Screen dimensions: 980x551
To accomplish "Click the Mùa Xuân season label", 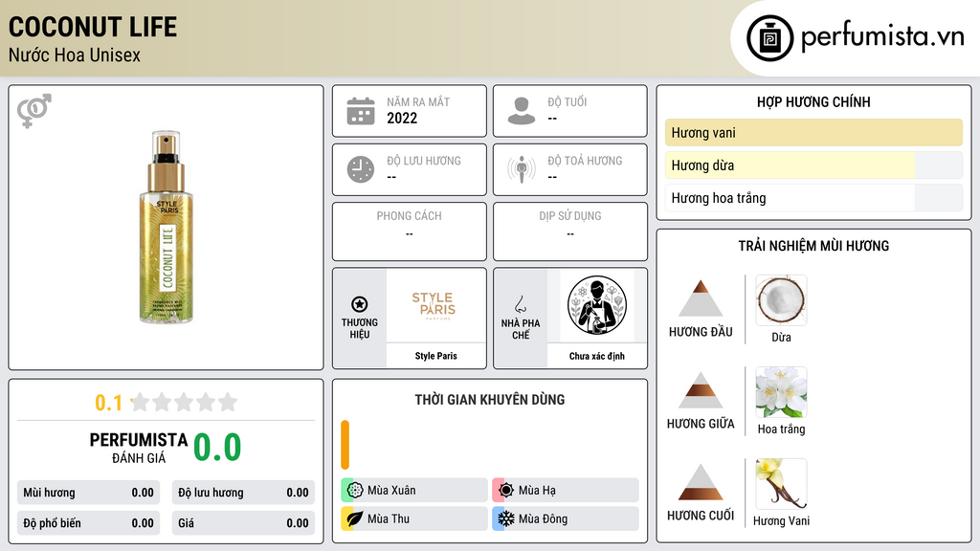I will [x=391, y=490].
